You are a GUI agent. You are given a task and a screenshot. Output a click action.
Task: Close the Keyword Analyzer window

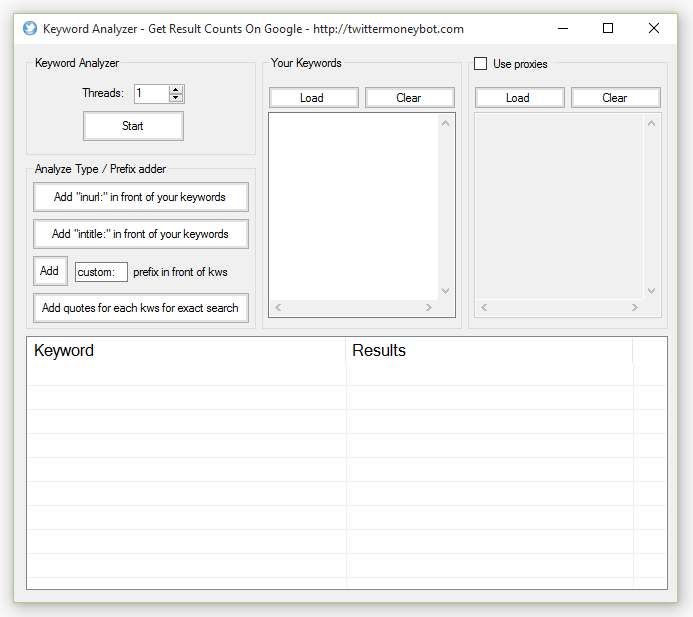coord(654,29)
